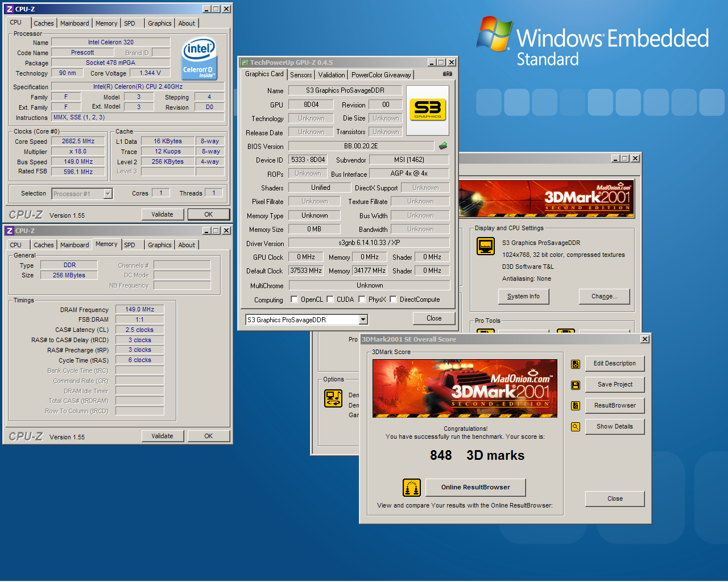This screenshot has height=582, width=728.
Task: Switch to the Graphics tab in top CPU-Z
Action: click(x=160, y=23)
